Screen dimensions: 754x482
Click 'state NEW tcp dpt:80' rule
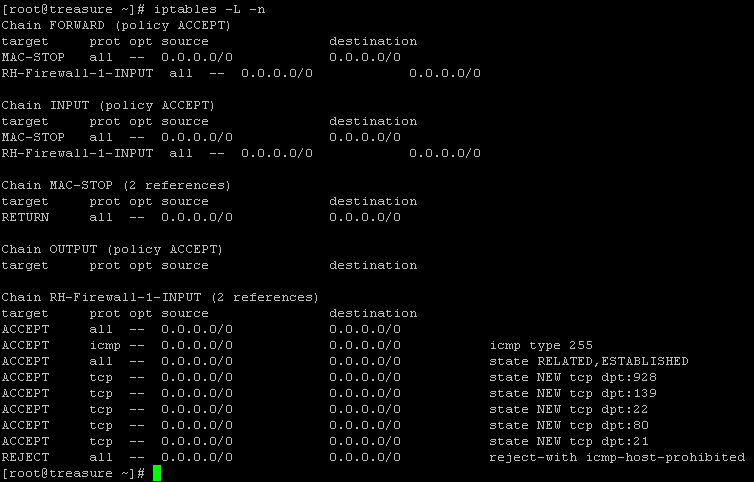(569, 425)
